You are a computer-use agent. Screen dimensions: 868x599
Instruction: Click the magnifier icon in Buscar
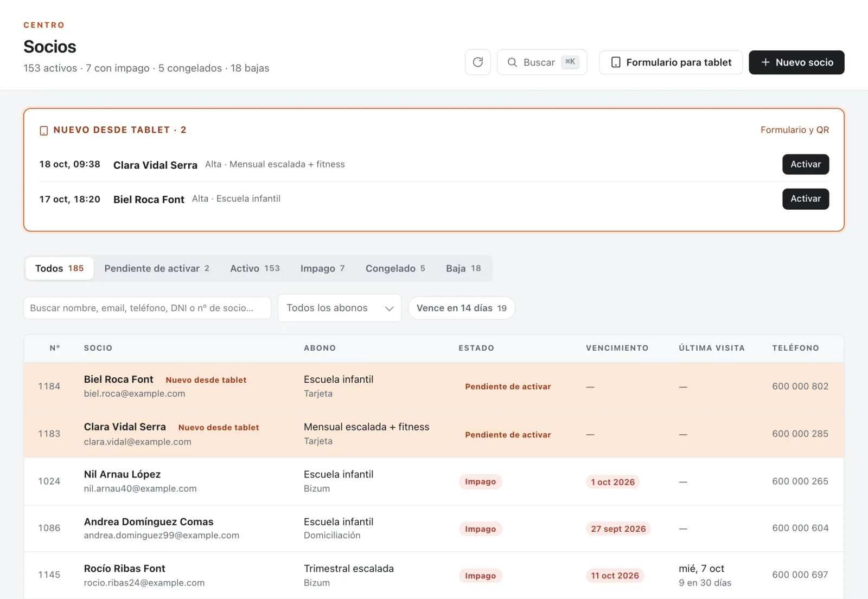tap(512, 62)
